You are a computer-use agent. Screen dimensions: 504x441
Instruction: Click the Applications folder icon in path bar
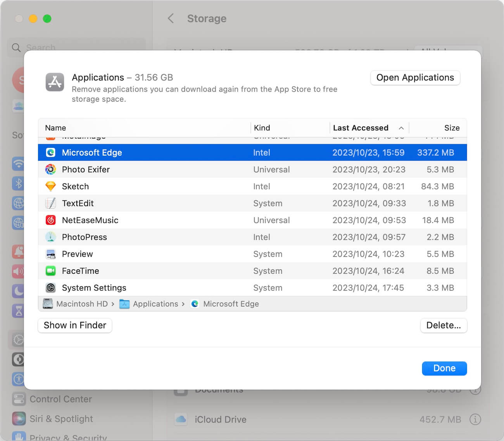point(124,304)
